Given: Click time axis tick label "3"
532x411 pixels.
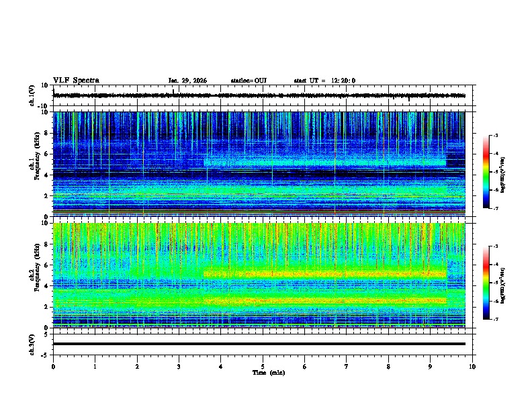Looking at the screenshot, I should point(179,367).
